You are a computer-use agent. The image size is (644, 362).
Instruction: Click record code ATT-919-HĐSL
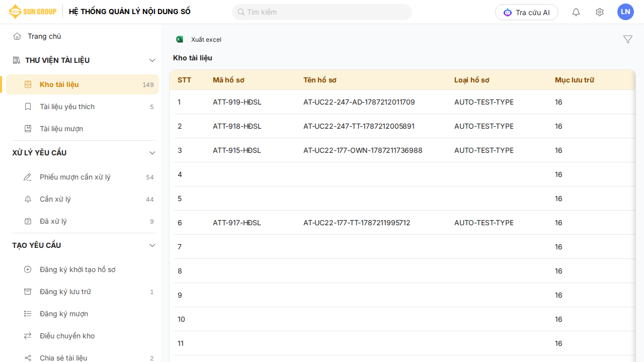tap(237, 102)
